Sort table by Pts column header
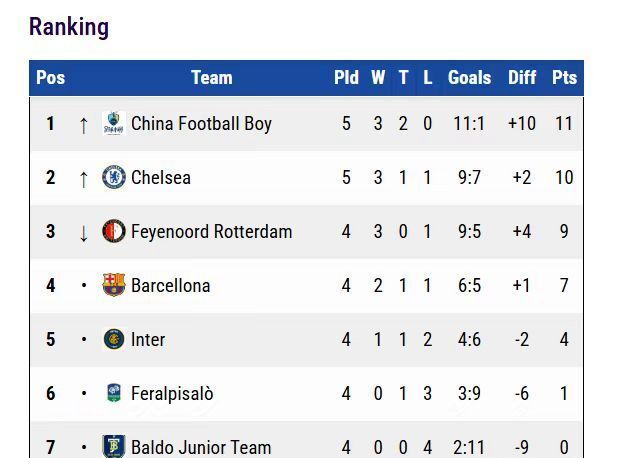Screen dimensions: 618x458 coord(564,78)
